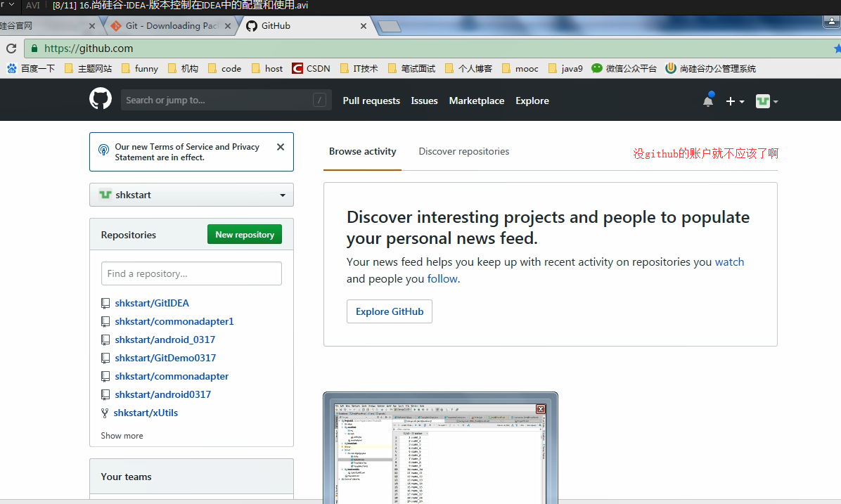Screen dimensions: 841x504
Task: Open shkstart/commonadapter repository
Action: [172, 376]
